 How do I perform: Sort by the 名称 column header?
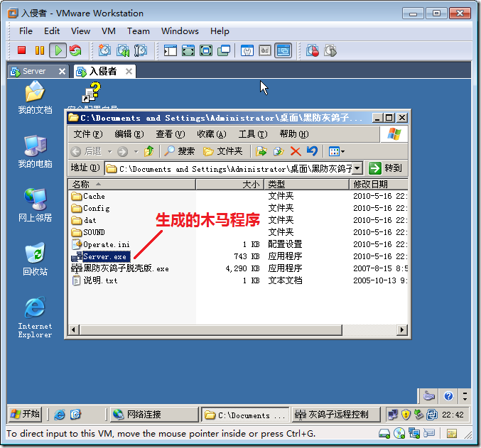coord(131,185)
